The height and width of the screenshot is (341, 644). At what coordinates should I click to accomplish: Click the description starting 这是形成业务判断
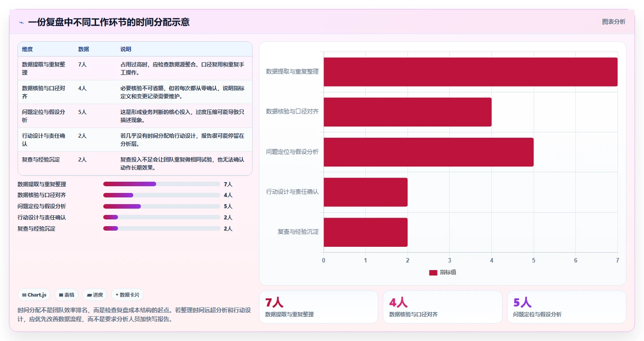[x=183, y=116]
